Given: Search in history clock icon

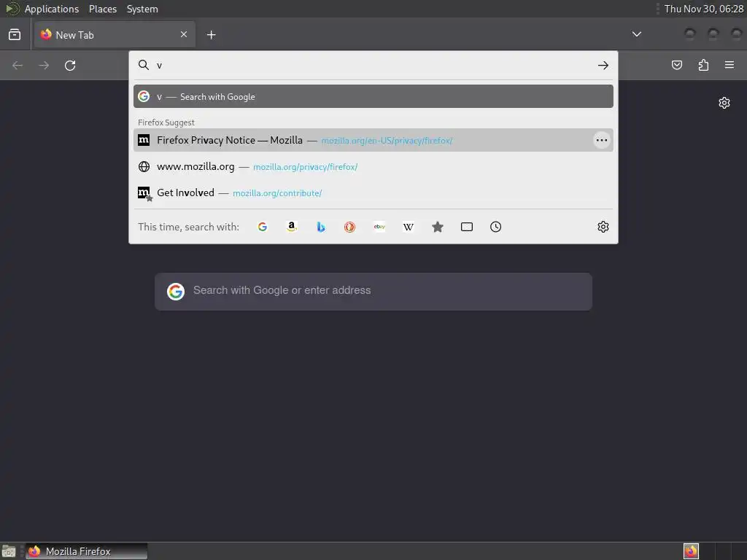Looking at the screenshot, I should [495, 227].
